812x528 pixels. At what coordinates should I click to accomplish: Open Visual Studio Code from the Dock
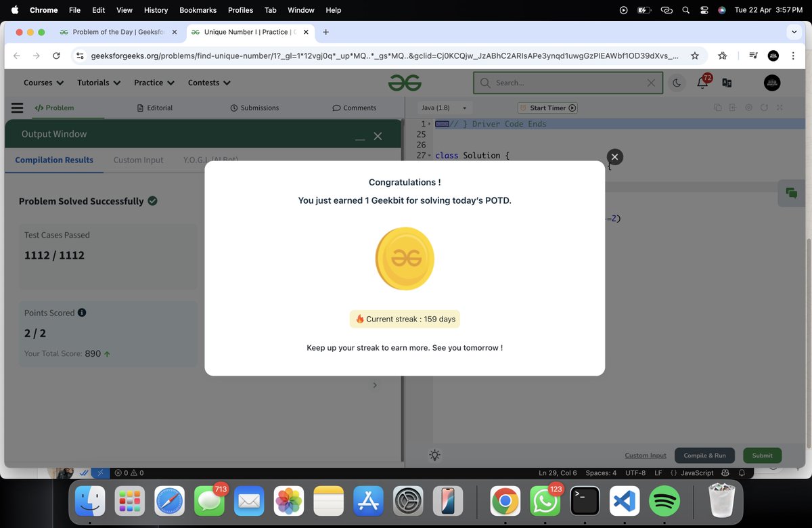click(x=625, y=502)
